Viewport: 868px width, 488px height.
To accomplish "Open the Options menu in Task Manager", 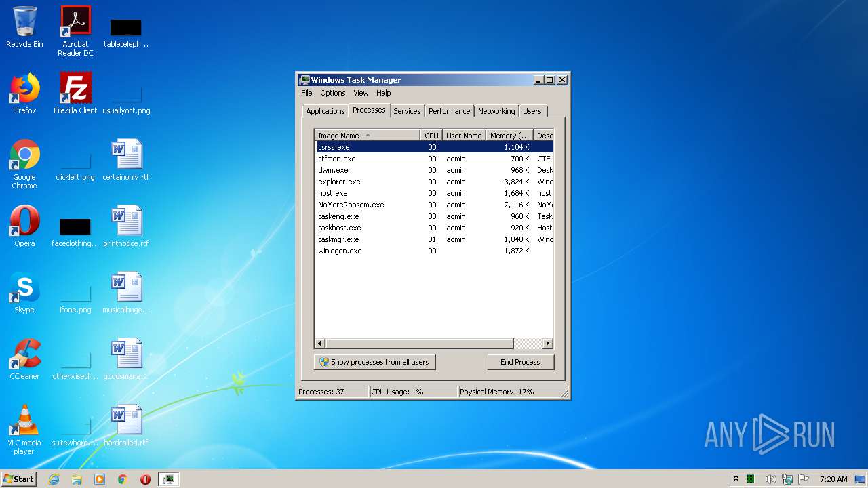I will (x=332, y=93).
